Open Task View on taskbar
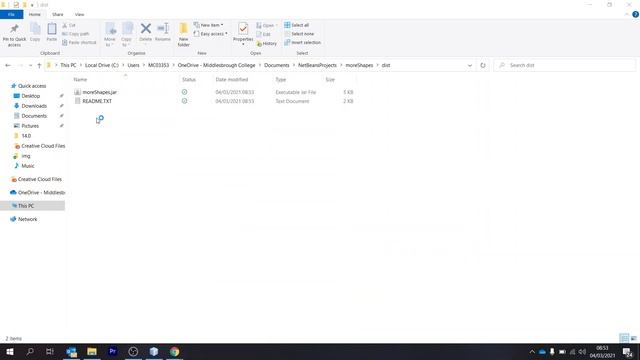This screenshot has height=360, width=640. click(x=49, y=351)
